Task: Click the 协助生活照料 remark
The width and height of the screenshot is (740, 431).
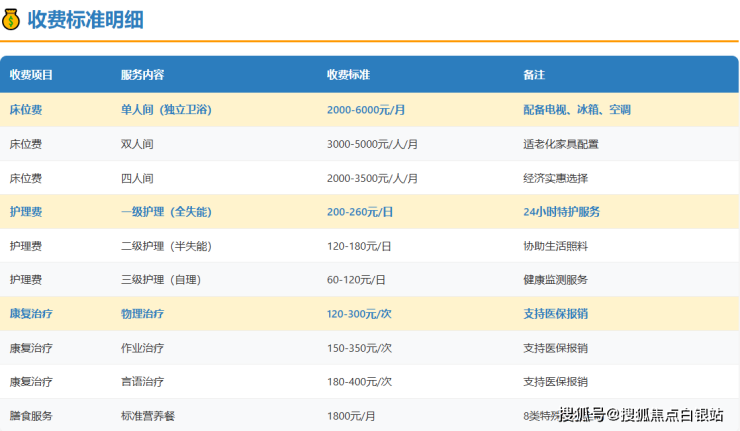Action: (555, 246)
